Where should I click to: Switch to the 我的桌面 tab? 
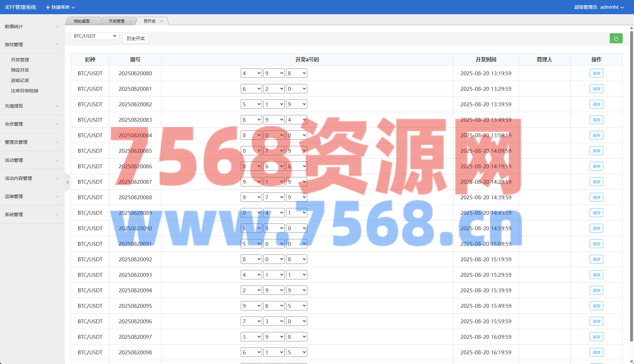[x=82, y=21]
